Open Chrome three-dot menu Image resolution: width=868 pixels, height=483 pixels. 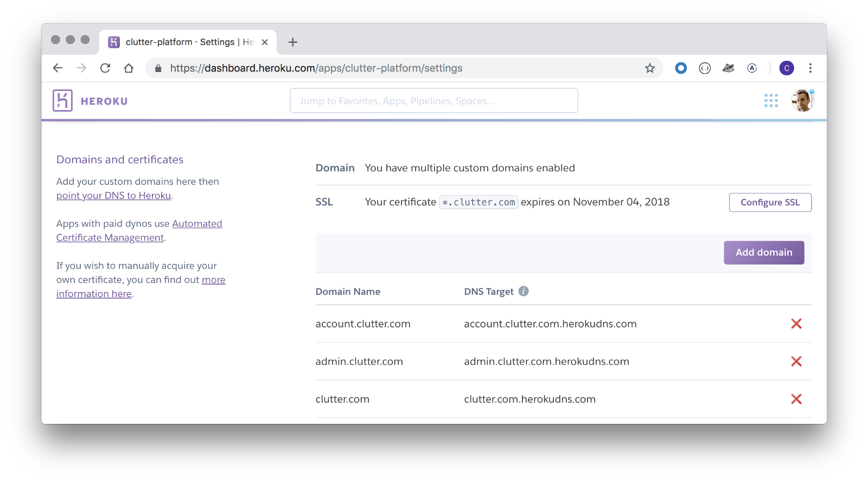810,68
